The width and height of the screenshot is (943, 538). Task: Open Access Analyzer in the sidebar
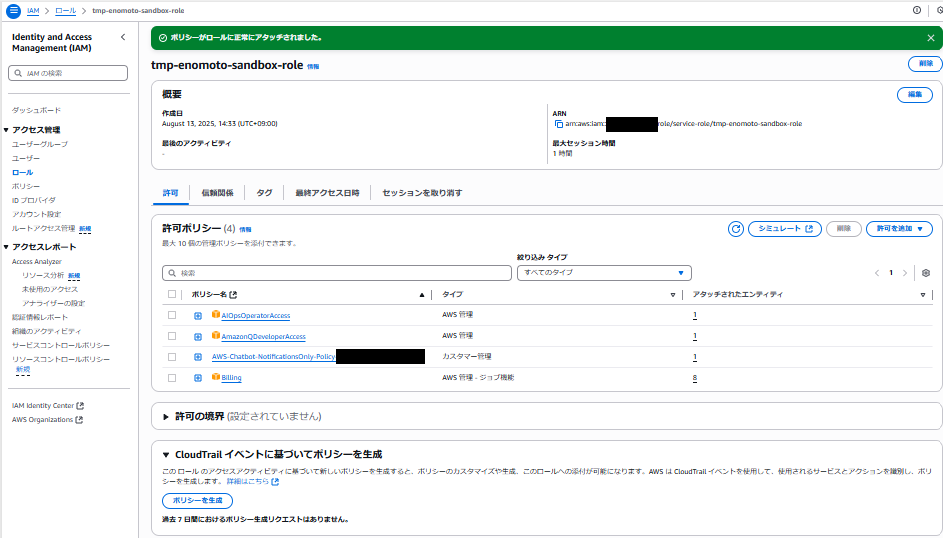pos(37,261)
